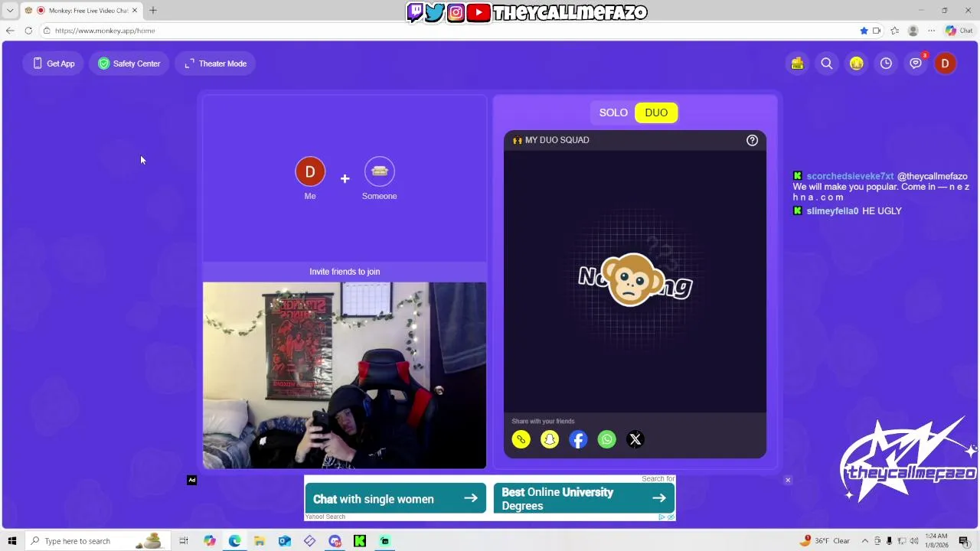This screenshot has height=551, width=980.
Task: Go back with browser back arrow
Action: click(10, 31)
